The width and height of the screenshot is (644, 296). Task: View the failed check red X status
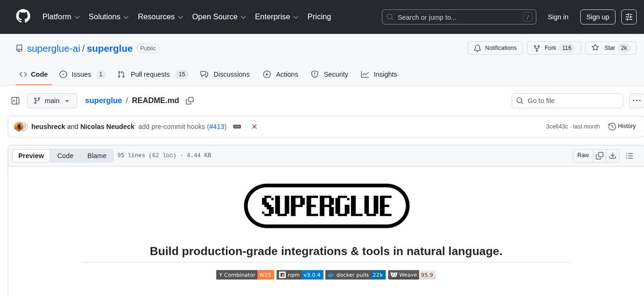pyautogui.click(x=254, y=126)
